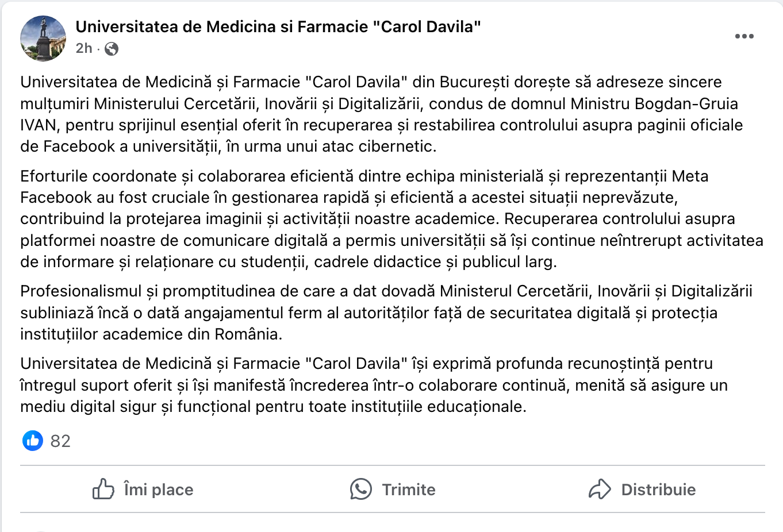This screenshot has height=532, width=783.
Task: Open the post options three-dot menu
Action: click(744, 36)
